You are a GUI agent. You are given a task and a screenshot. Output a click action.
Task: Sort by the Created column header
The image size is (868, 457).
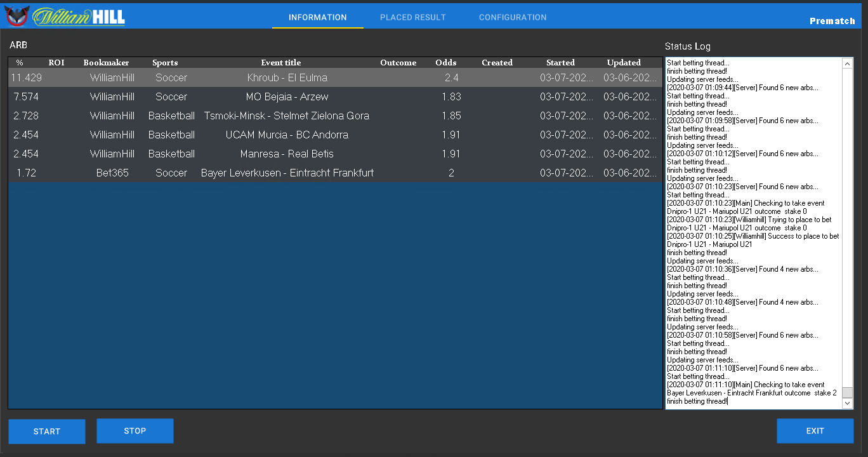[x=497, y=63]
